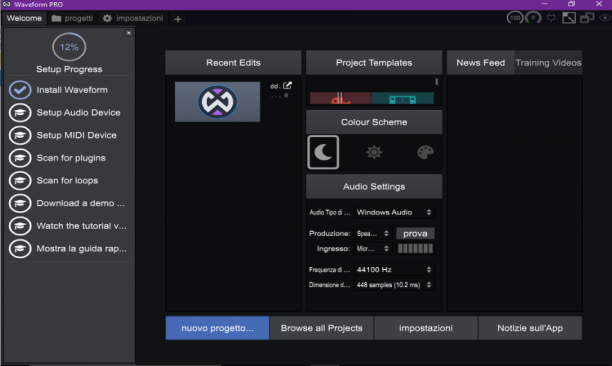
Task: Click the Audio Settings header
Action: [374, 187]
